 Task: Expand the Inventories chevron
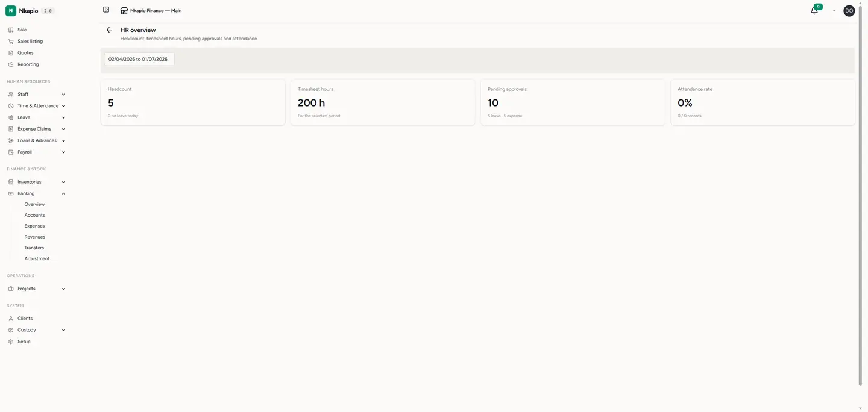tap(63, 182)
